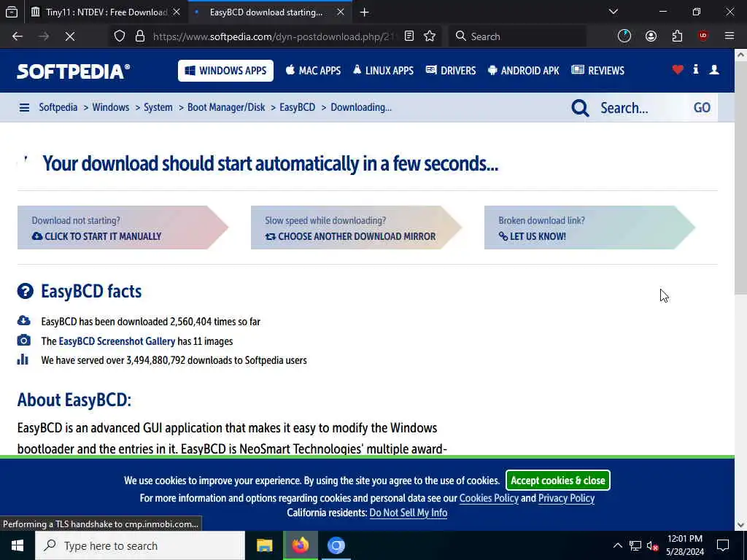The image size is (747, 560).
Task: Go to System breadcrumb link
Action: pos(158,107)
